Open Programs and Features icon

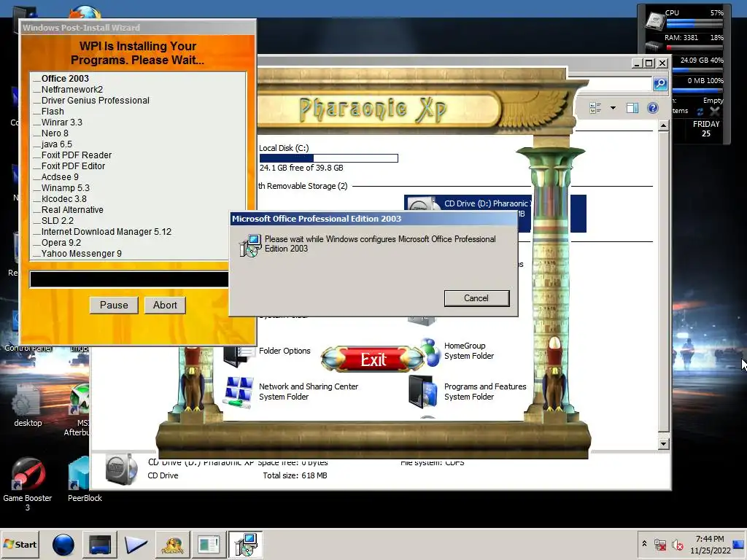(423, 392)
